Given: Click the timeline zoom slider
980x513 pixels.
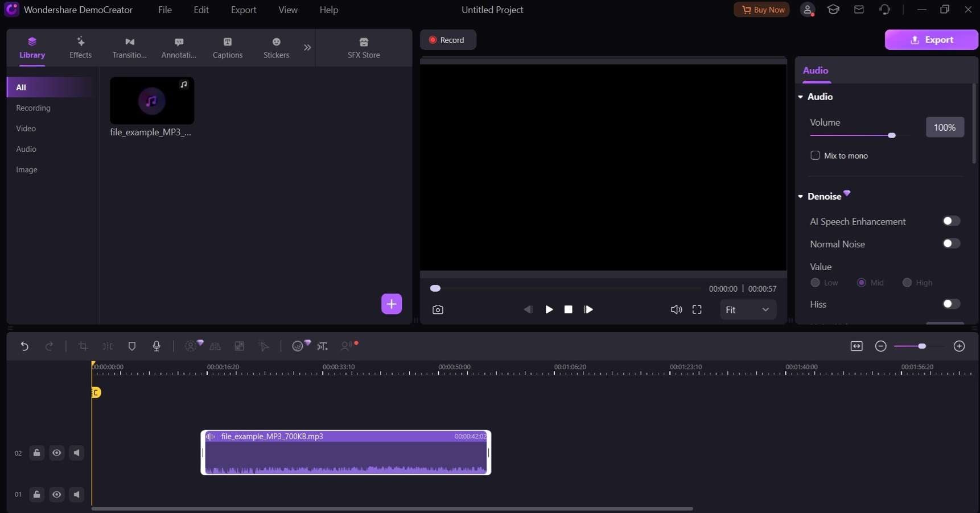Looking at the screenshot, I should tap(919, 346).
